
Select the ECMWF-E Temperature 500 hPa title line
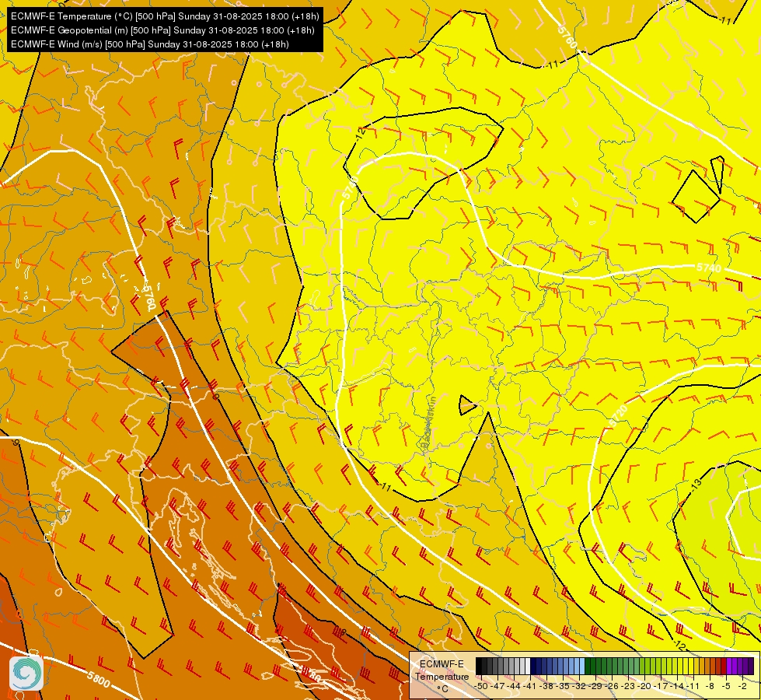tap(165, 16)
